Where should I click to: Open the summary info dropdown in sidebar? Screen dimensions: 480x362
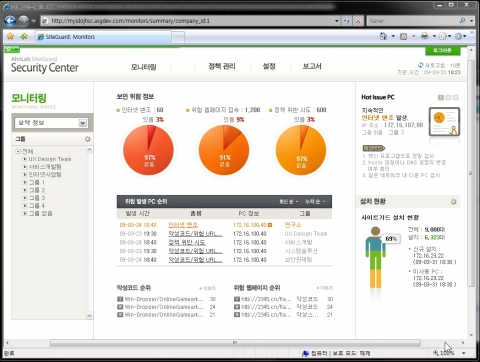(x=51, y=123)
